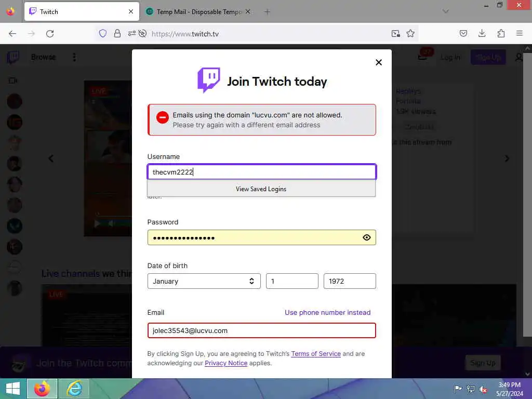
Task: Go to previous carousel stream
Action: pos(51,158)
